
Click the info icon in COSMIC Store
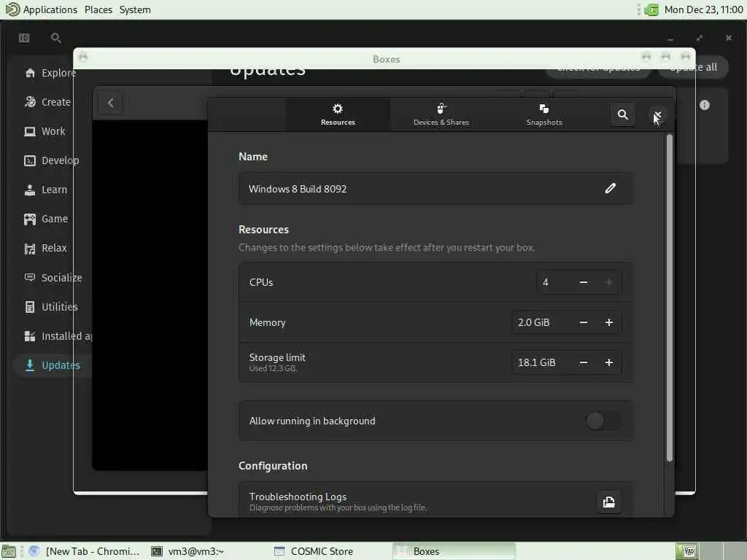pyautogui.click(x=705, y=105)
